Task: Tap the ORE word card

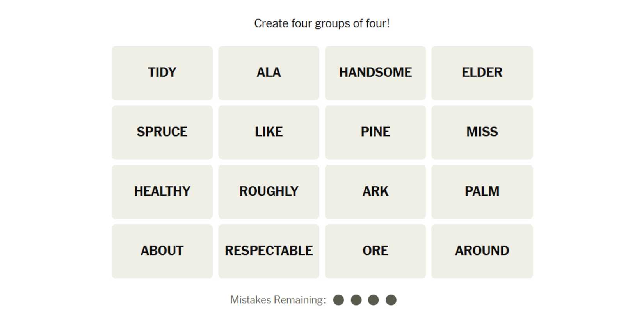Action: click(x=375, y=251)
